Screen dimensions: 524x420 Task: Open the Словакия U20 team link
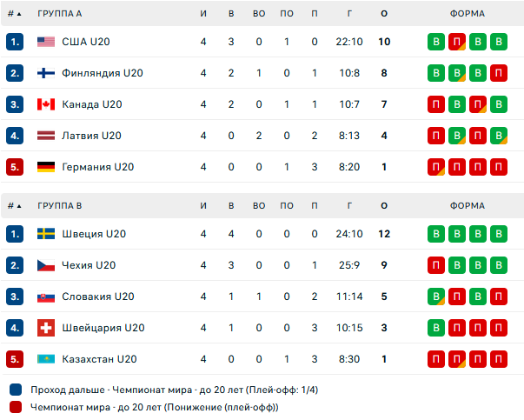(x=98, y=297)
